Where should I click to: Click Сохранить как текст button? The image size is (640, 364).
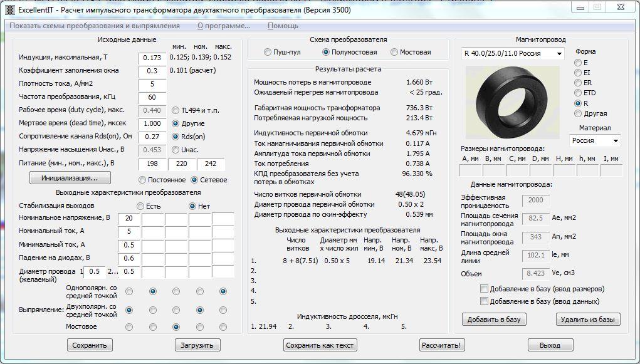click(x=320, y=345)
